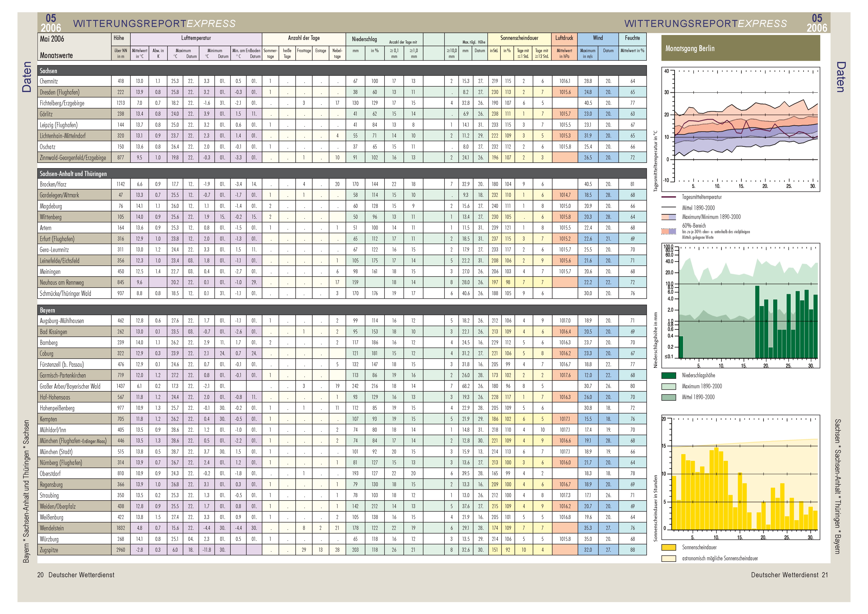This screenshot has width=868, height=614.
Task: Click the 'Würzburg' station name
Action: pyautogui.click(x=49, y=539)
